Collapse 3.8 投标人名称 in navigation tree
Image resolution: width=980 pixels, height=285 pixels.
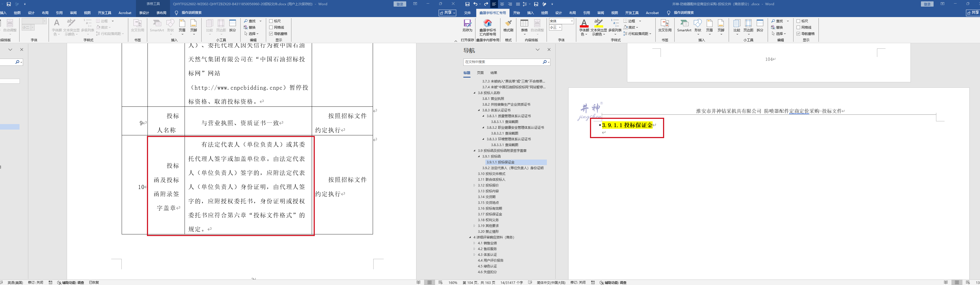point(474,93)
